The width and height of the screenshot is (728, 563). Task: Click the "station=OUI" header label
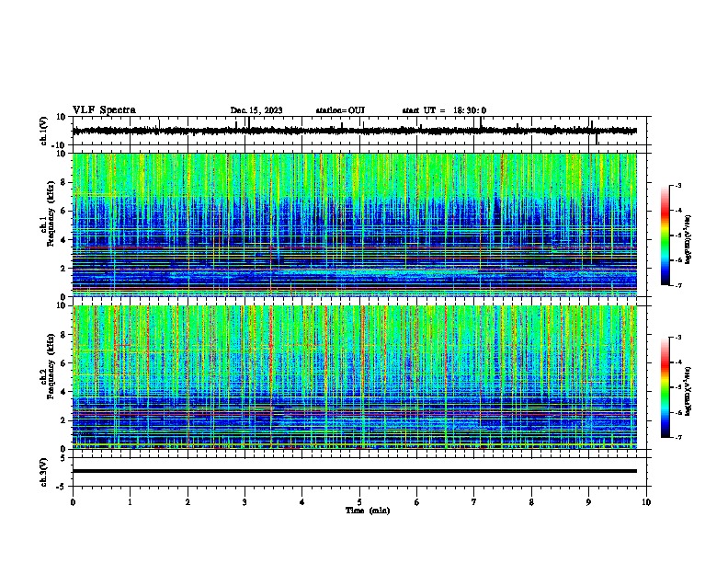coord(340,110)
